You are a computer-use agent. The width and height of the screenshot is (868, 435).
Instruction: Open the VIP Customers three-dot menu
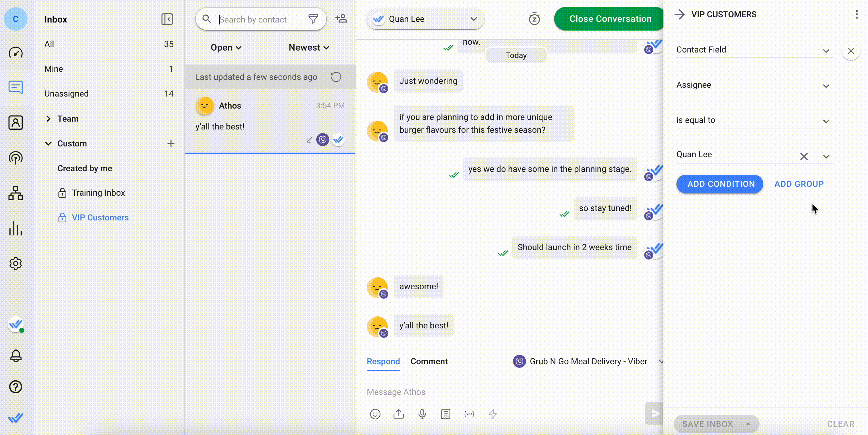[857, 14]
